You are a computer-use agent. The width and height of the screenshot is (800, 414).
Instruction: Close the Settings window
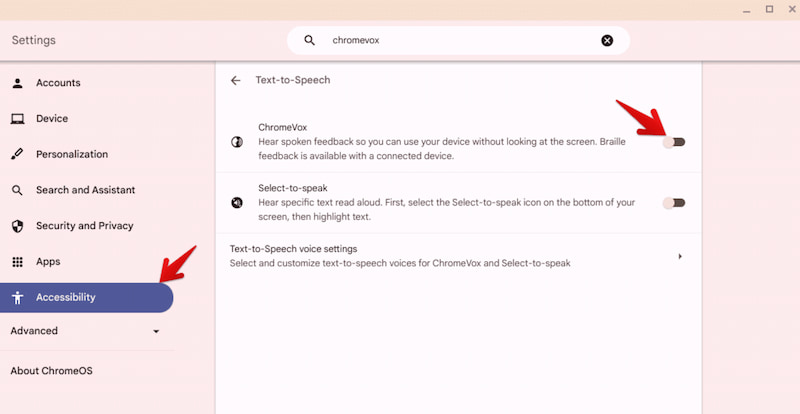click(792, 9)
